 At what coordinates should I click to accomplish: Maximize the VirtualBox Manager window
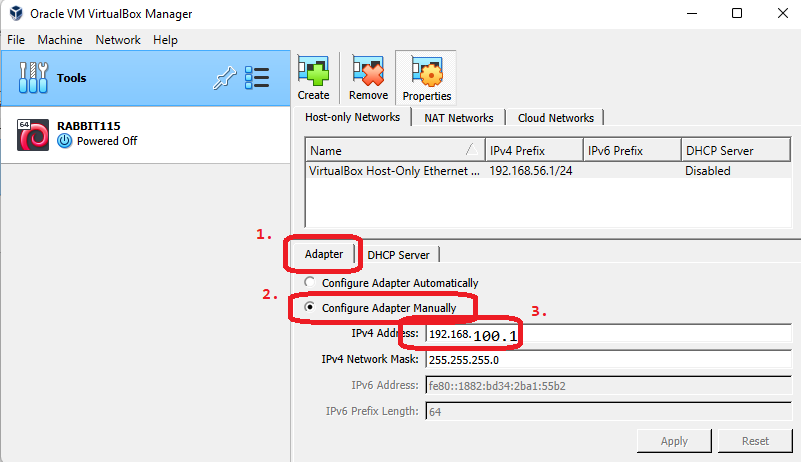[737, 13]
